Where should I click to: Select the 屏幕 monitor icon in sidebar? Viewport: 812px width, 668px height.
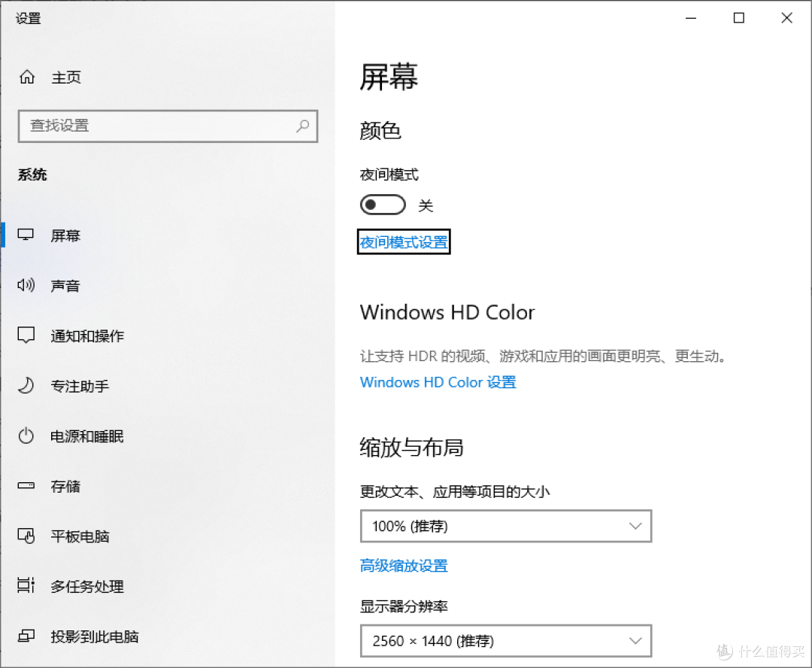(26, 235)
